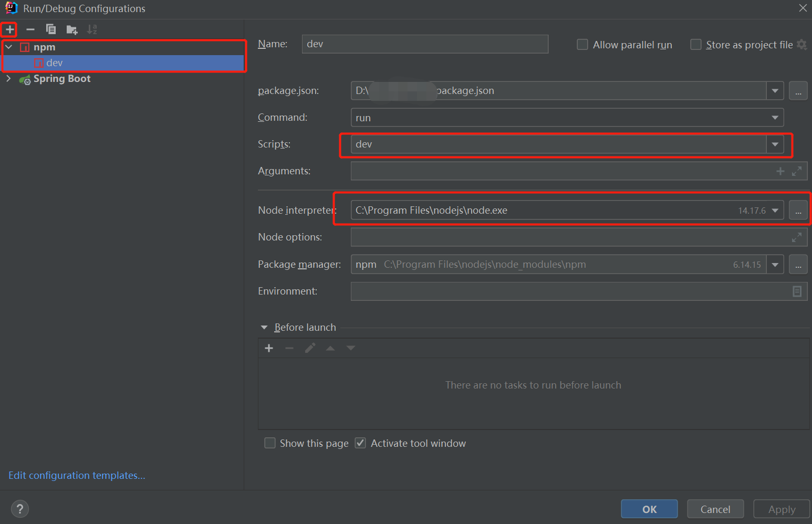Expand the Spring Boot group
The width and height of the screenshot is (812, 524).
coord(8,79)
